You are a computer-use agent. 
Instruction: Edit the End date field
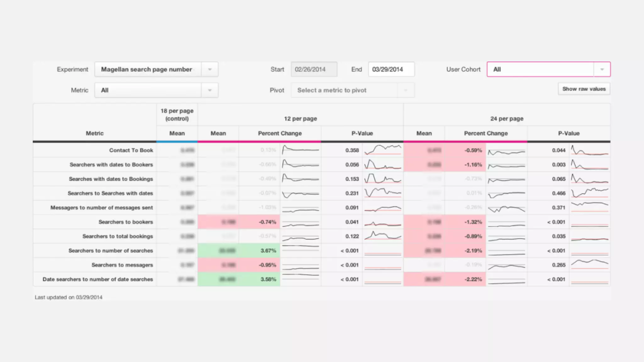391,69
